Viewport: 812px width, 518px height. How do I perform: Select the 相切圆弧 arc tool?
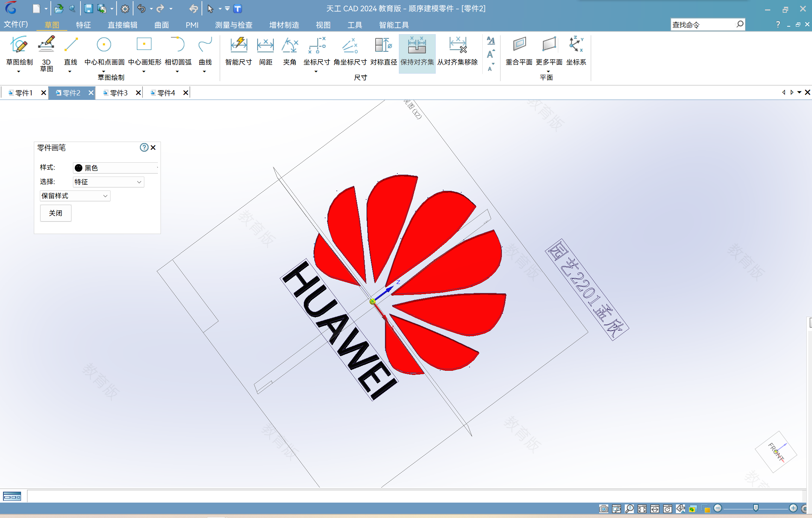point(178,51)
